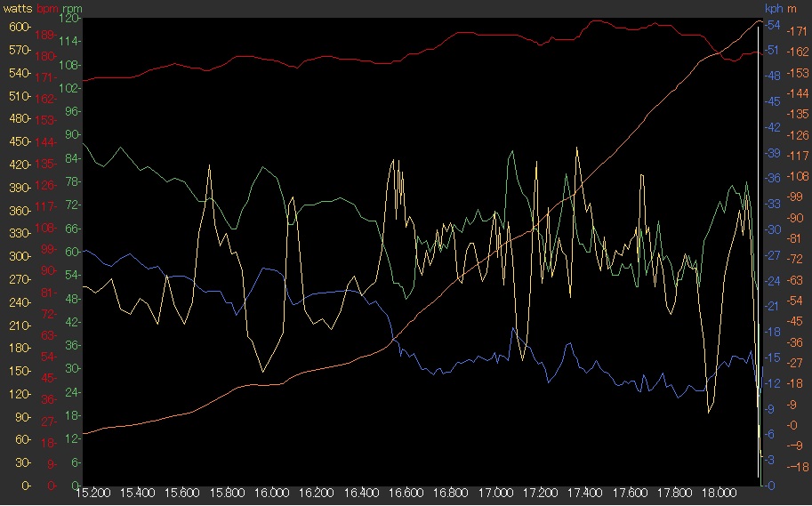The width and height of the screenshot is (812, 506).
Task: Click the 17.800 distance axis label
Action: pos(674,493)
